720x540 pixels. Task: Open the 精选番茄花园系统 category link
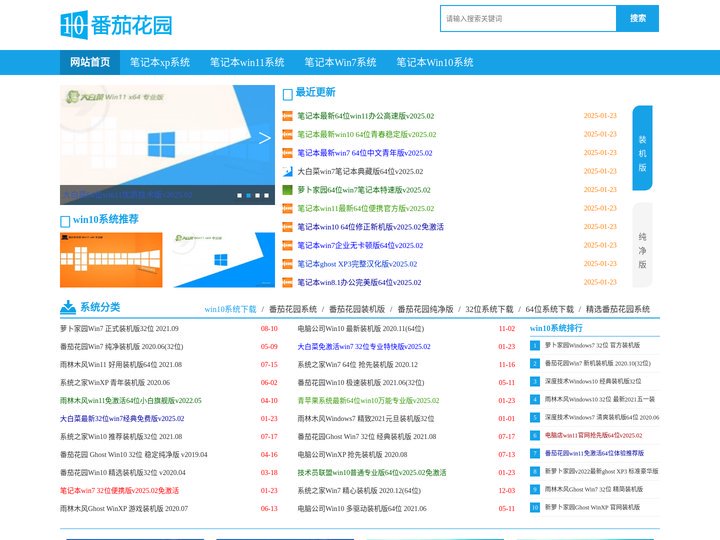tap(618, 309)
